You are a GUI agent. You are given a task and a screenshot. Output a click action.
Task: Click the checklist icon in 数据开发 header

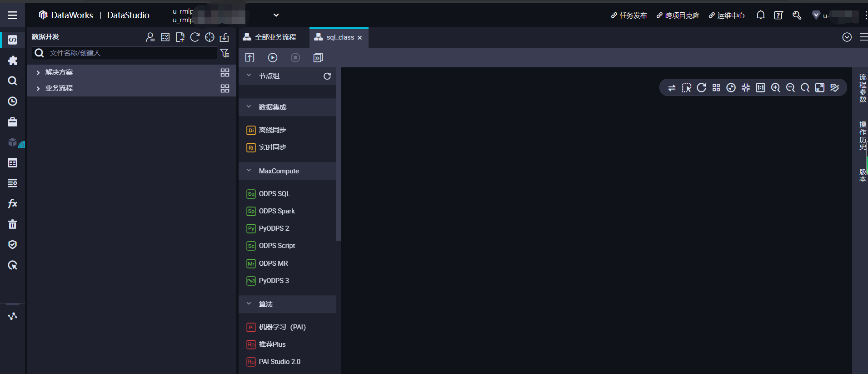(165, 37)
